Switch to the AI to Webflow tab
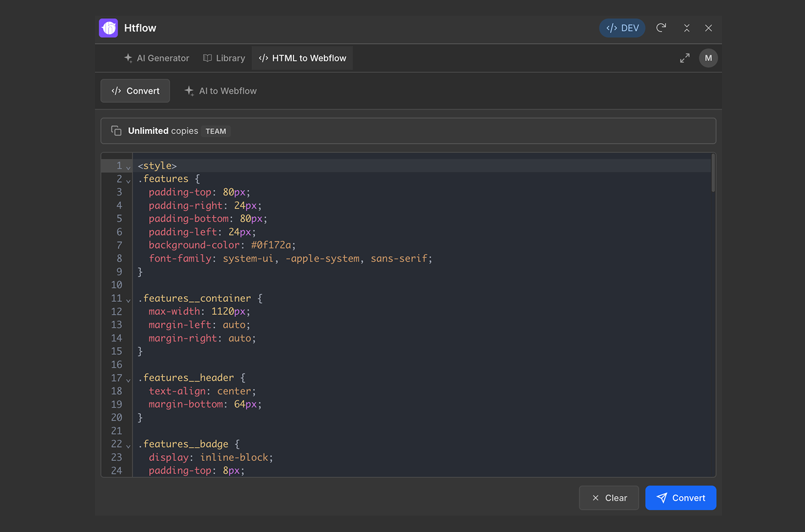This screenshot has width=805, height=532. [220, 91]
